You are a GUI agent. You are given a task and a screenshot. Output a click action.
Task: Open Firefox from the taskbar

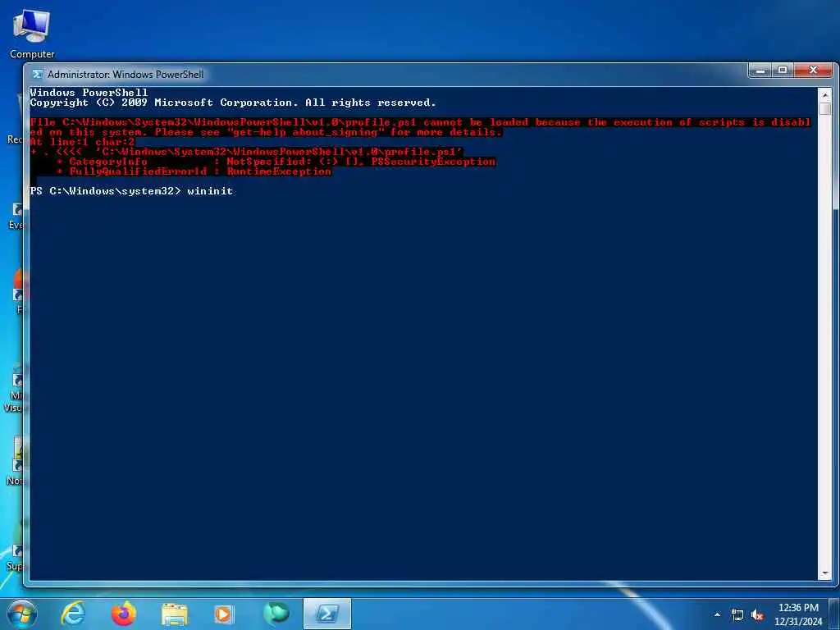pyautogui.click(x=123, y=614)
